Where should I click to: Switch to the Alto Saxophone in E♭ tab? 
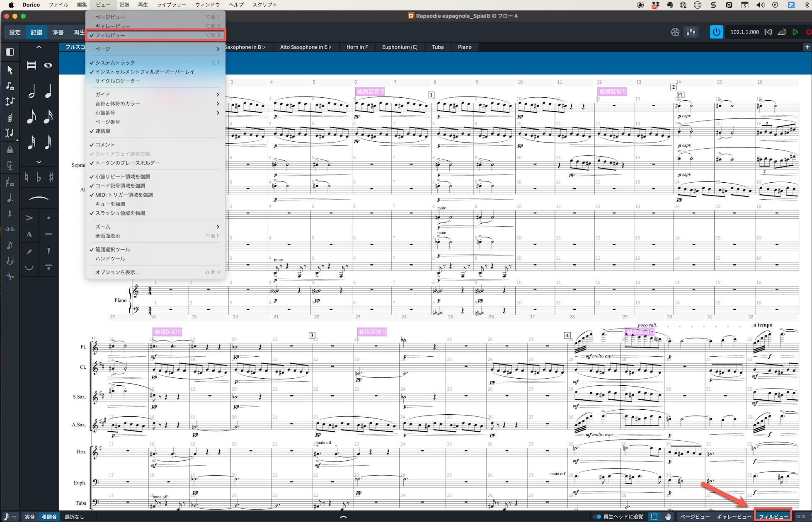tap(305, 47)
